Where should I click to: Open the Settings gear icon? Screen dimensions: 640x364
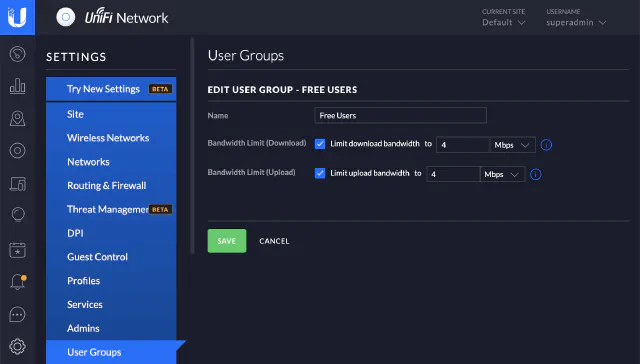17,346
